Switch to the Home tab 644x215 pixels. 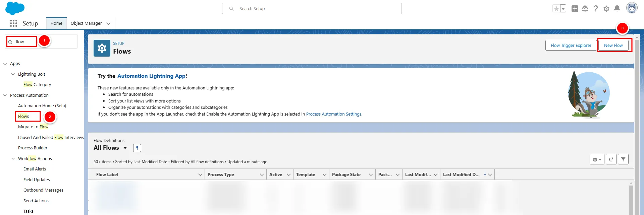[x=56, y=23]
